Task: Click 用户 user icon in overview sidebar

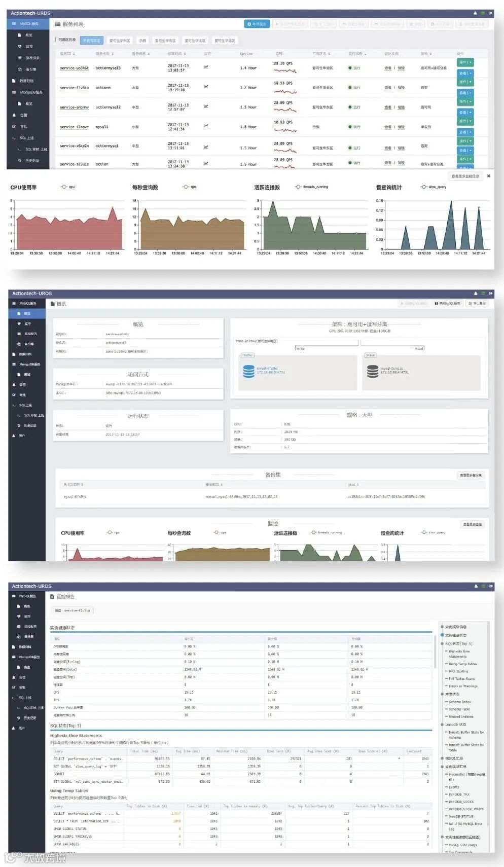Action: (14, 436)
